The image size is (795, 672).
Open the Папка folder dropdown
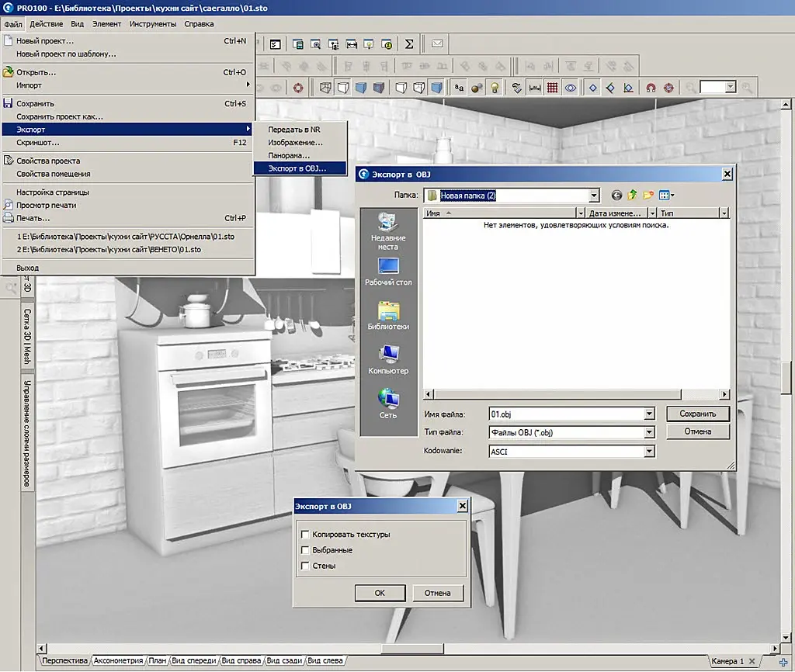[x=594, y=195]
